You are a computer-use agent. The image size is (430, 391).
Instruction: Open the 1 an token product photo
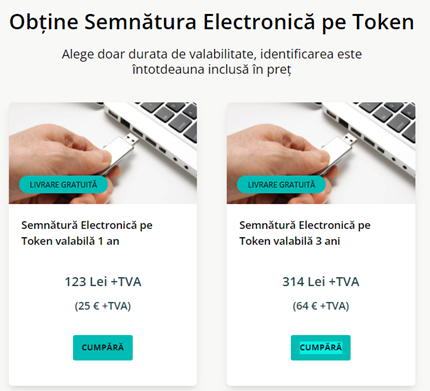pos(103,153)
